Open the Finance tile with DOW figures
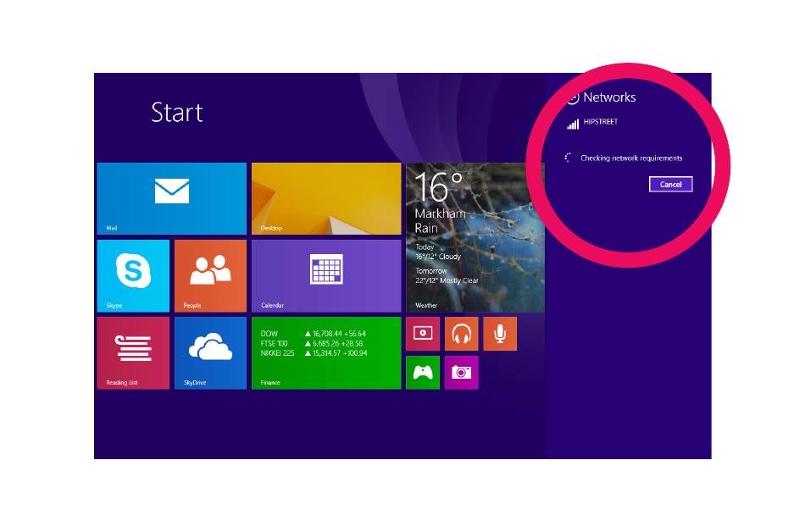Screen dimensions: 805x532 pos(326,353)
